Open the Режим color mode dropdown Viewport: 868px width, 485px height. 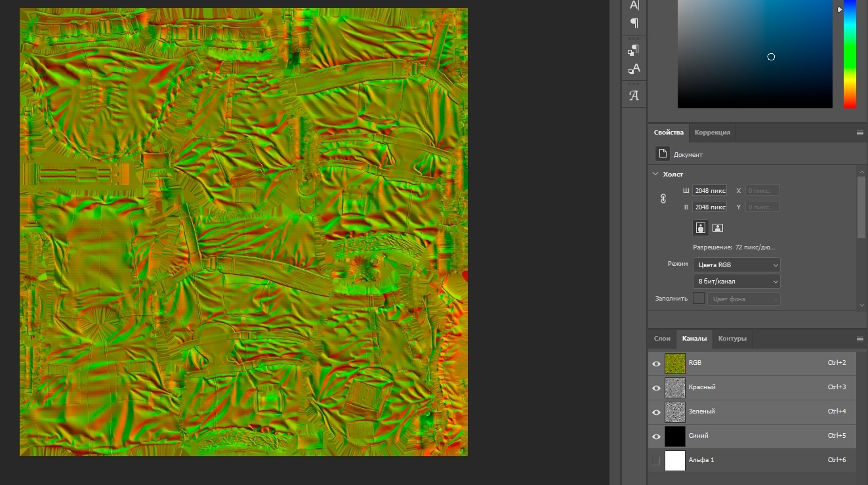pos(737,264)
